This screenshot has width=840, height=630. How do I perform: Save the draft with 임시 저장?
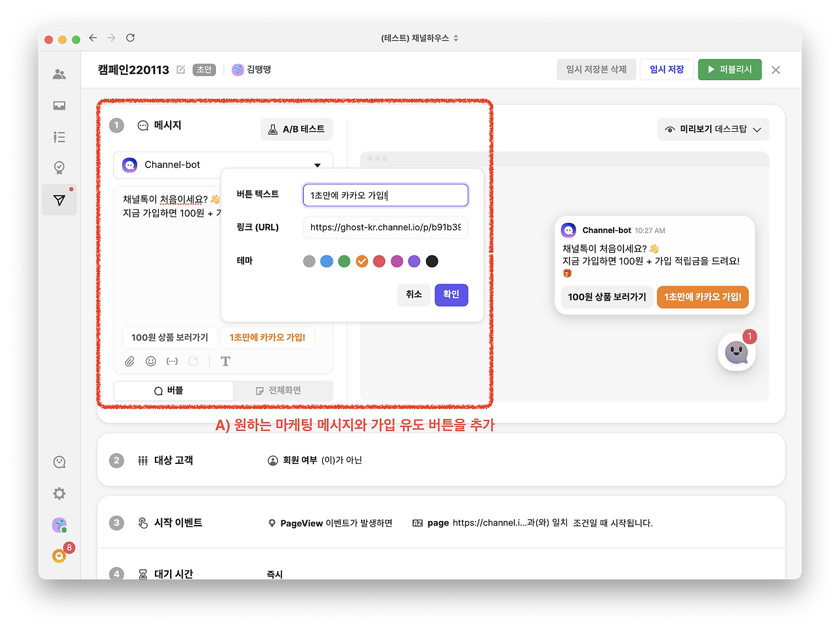pyautogui.click(x=667, y=70)
